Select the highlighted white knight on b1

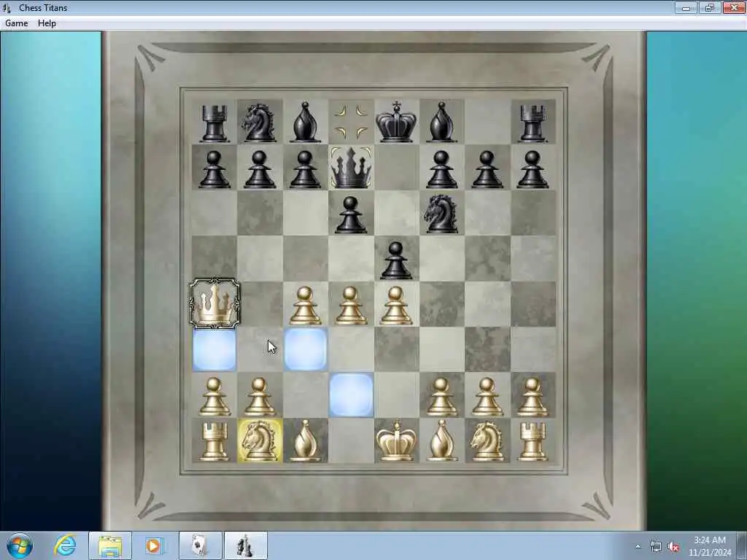tap(260, 441)
